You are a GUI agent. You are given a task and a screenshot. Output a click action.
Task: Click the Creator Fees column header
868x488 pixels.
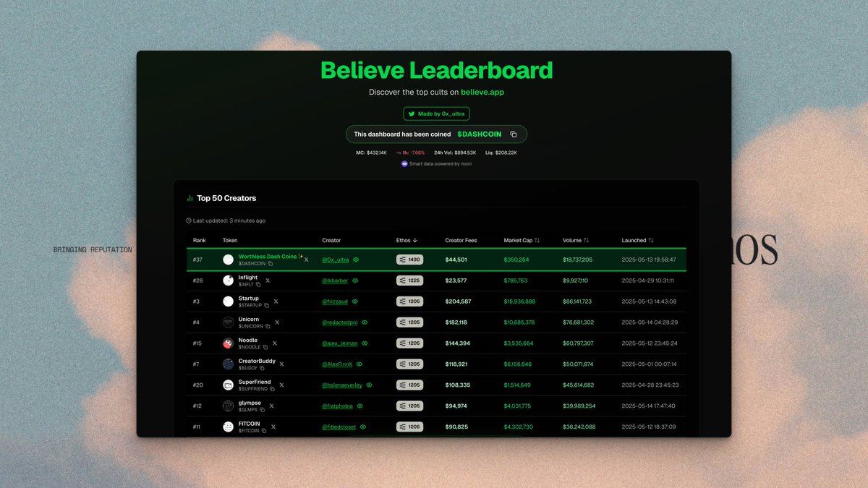point(461,240)
